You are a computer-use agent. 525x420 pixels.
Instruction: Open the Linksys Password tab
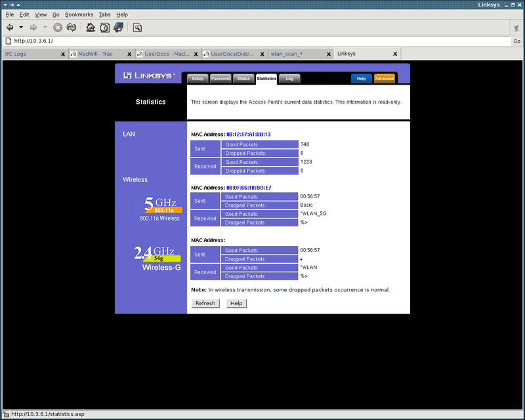point(220,79)
